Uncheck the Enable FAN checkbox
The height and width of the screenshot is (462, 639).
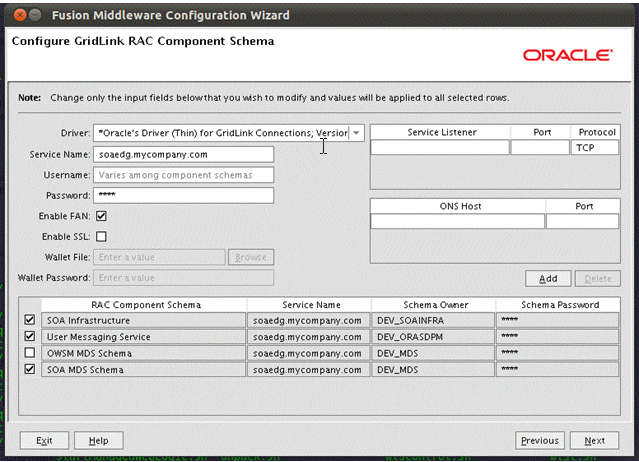click(101, 216)
